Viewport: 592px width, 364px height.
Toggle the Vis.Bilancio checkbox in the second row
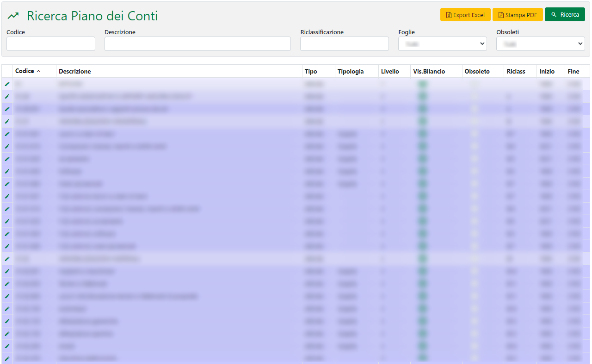pyautogui.click(x=422, y=97)
